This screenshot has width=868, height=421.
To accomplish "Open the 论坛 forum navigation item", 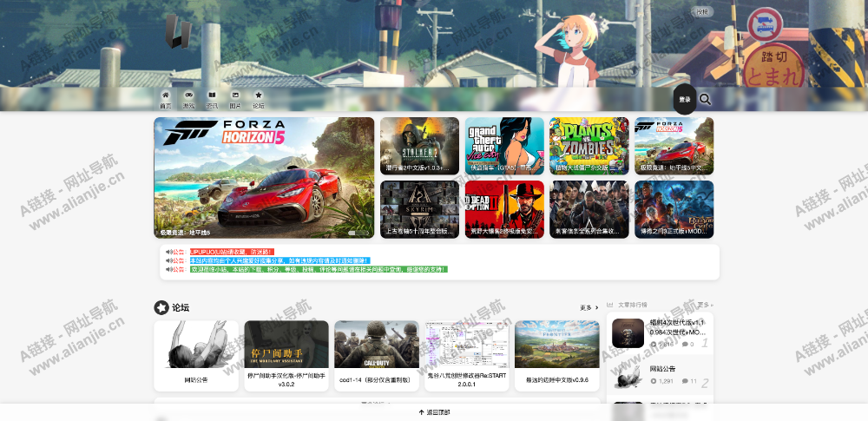I will [x=259, y=100].
